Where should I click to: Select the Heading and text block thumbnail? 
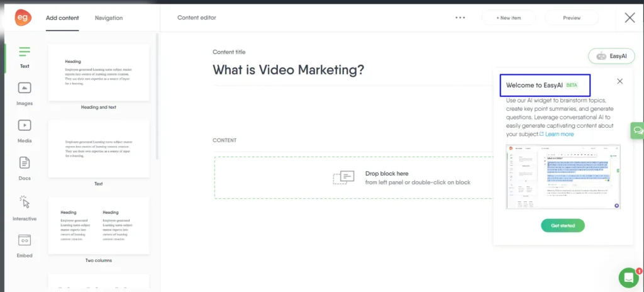[99, 72]
